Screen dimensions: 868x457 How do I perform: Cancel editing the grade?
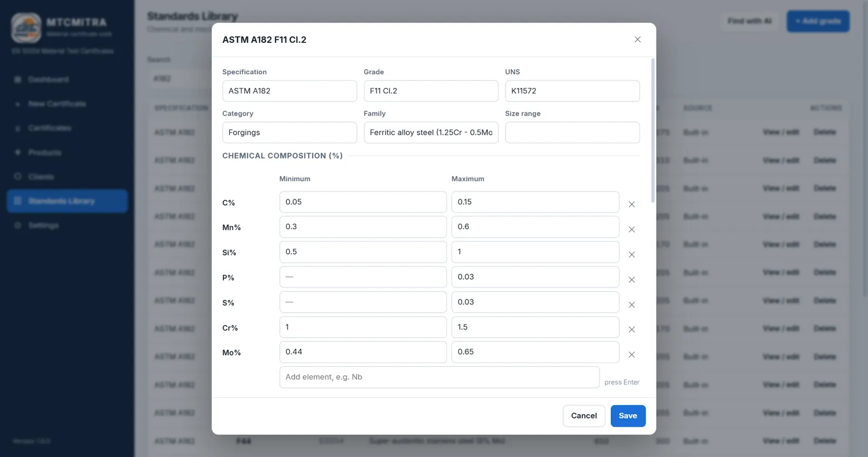coord(584,416)
